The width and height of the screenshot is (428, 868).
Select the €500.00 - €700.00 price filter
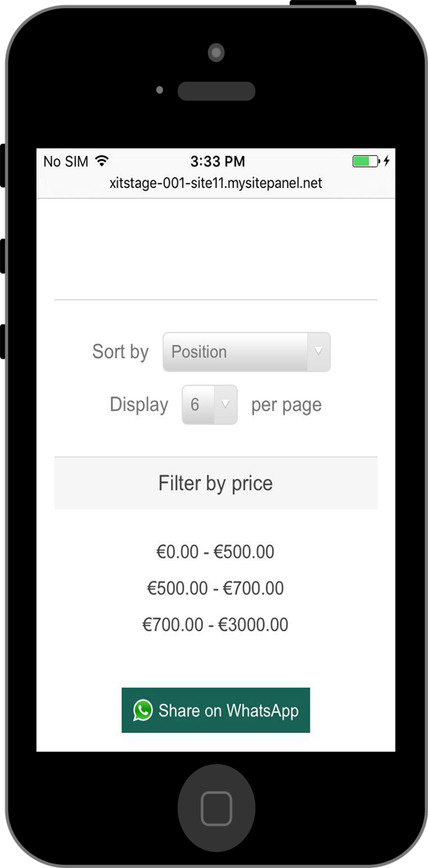[x=215, y=588]
